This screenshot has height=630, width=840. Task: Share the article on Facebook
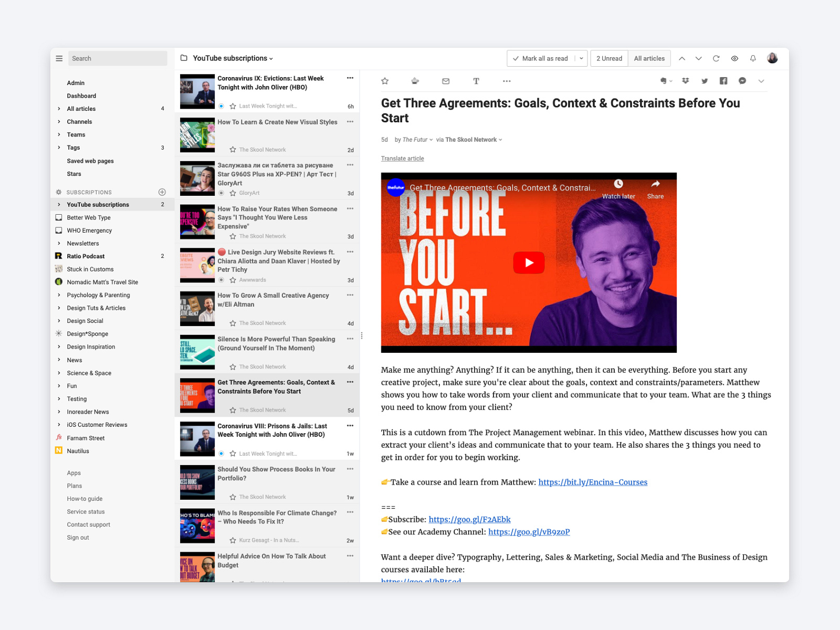[x=723, y=81]
